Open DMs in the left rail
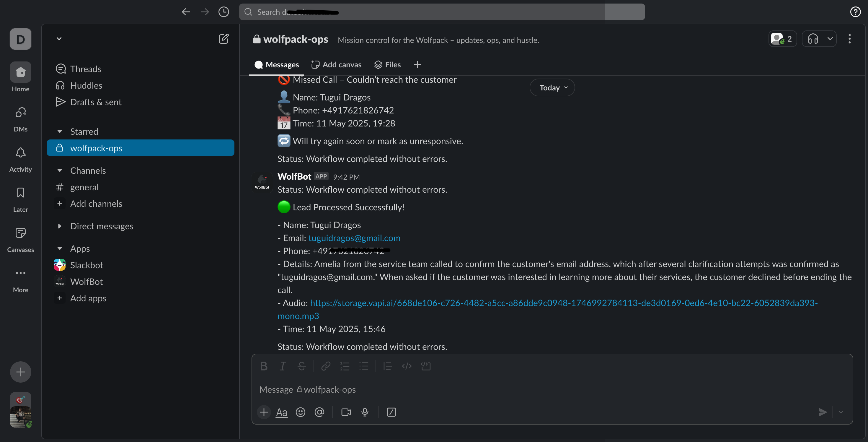Screen dimensions: 868x442 21,119
